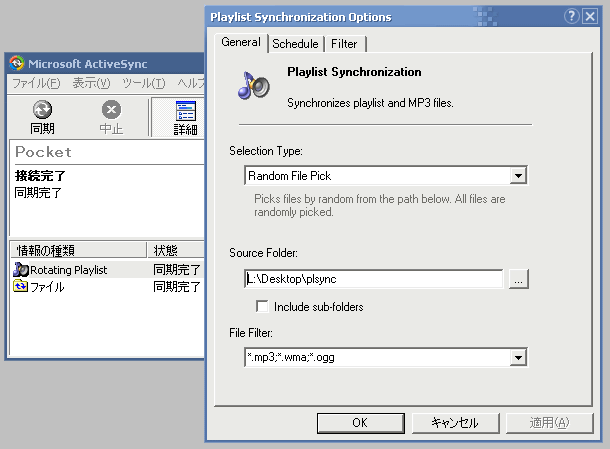
Task: Click the "Pocket" device name text
Action: click(x=43, y=152)
